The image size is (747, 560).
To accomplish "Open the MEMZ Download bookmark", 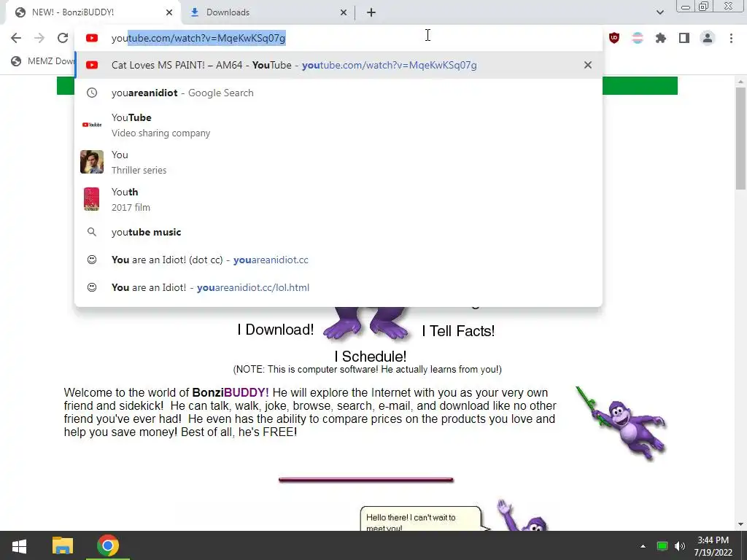I will [43, 61].
